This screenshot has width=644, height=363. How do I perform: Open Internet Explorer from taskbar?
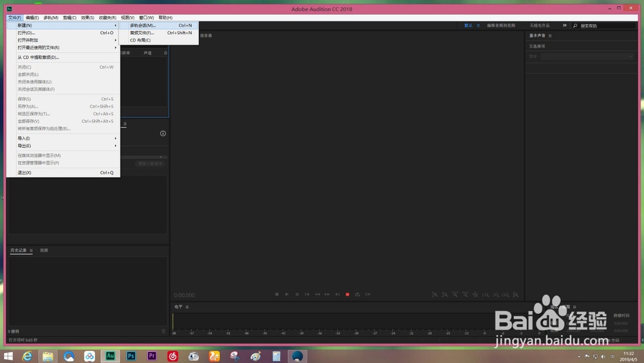[27, 356]
